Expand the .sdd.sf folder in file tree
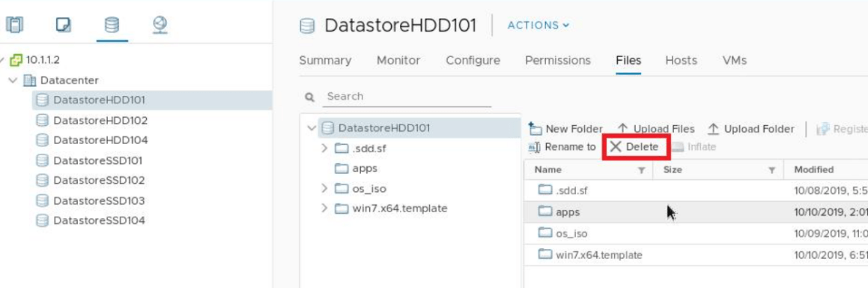 [x=325, y=148]
